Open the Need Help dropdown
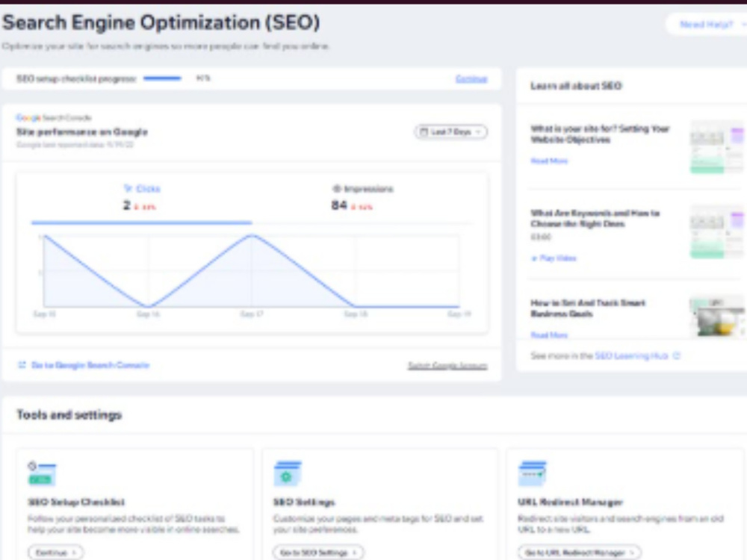The width and height of the screenshot is (747, 560). click(x=707, y=25)
